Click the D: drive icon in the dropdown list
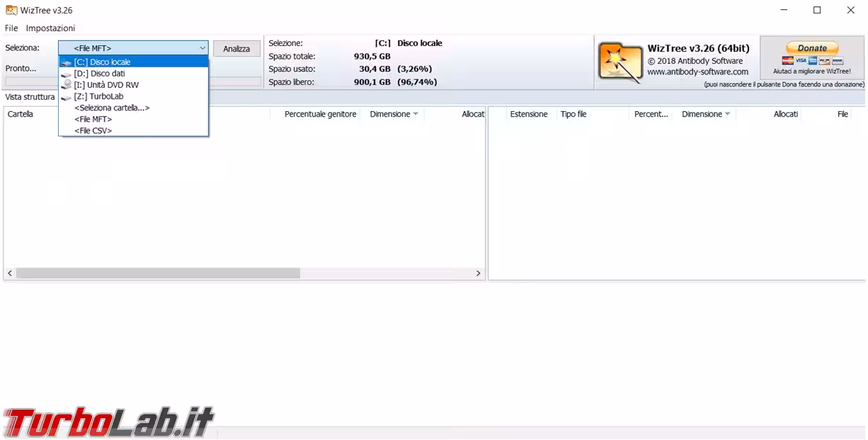The image size is (868, 440). pos(67,74)
